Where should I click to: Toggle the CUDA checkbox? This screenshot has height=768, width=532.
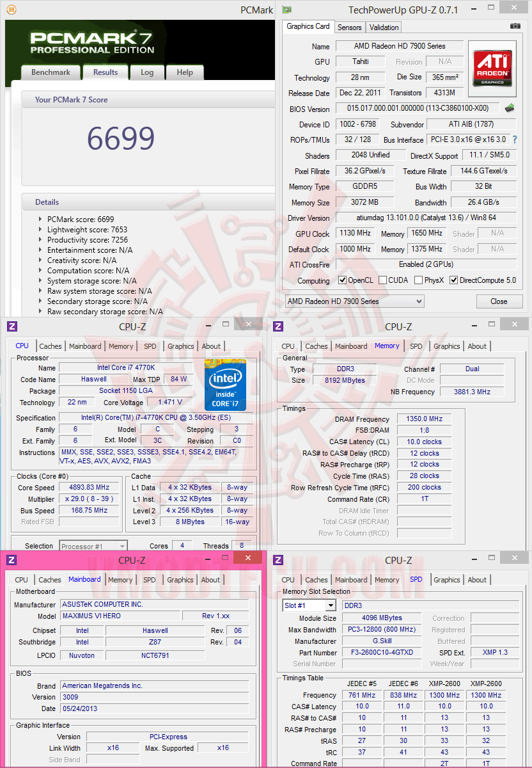click(383, 280)
